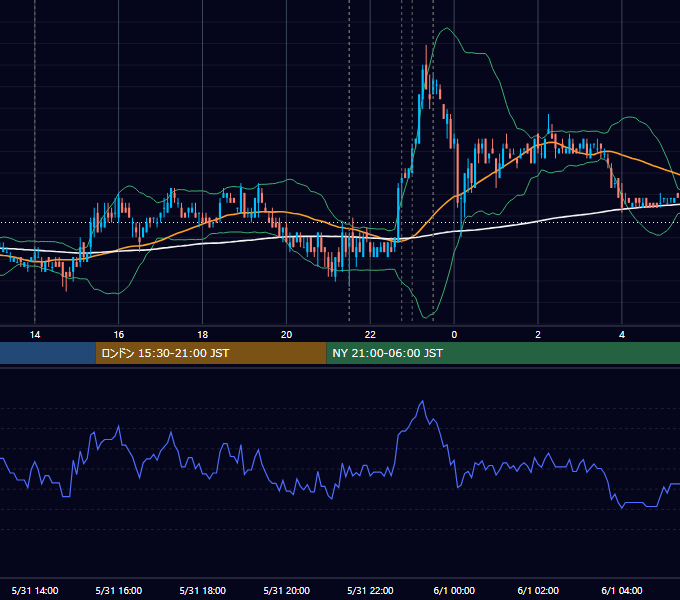
Task: Click the hour label 20 on time axis
Action: (x=286, y=335)
